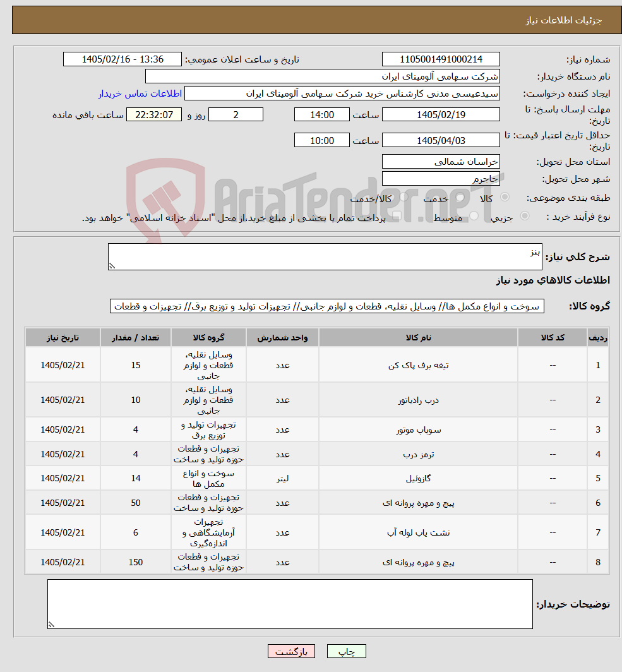The width and height of the screenshot is (622, 672).
Task: Click the چاپ (print) button
Action: pyautogui.click(x=346, y=651)
